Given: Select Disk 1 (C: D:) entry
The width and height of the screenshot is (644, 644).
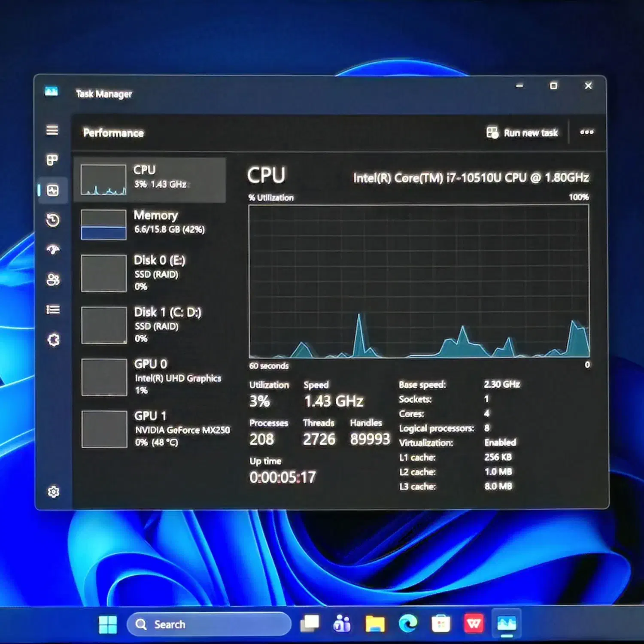Looking at the screenshot, I should pos(150,325).
